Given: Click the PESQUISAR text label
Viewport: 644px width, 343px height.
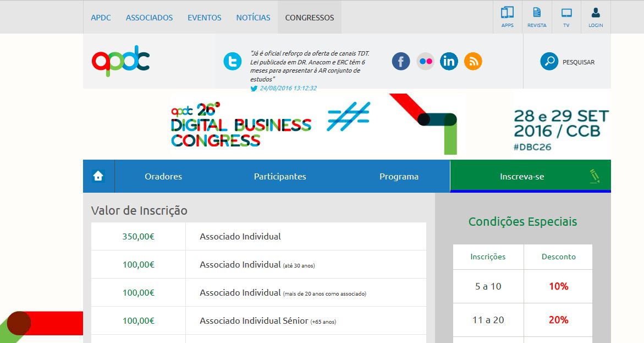Looking at the screenshot, I should pyautogui.click(x=579, y=62).
